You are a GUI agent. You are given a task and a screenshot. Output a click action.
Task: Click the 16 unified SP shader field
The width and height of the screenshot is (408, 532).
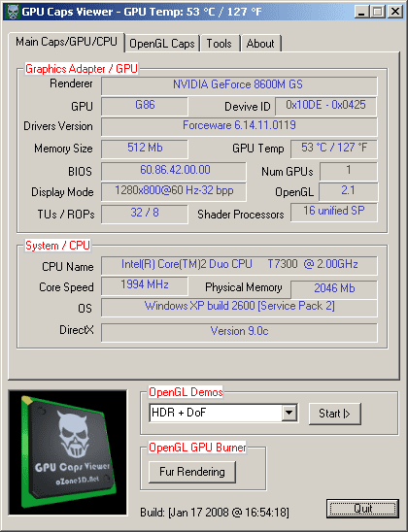pos(333,213)
